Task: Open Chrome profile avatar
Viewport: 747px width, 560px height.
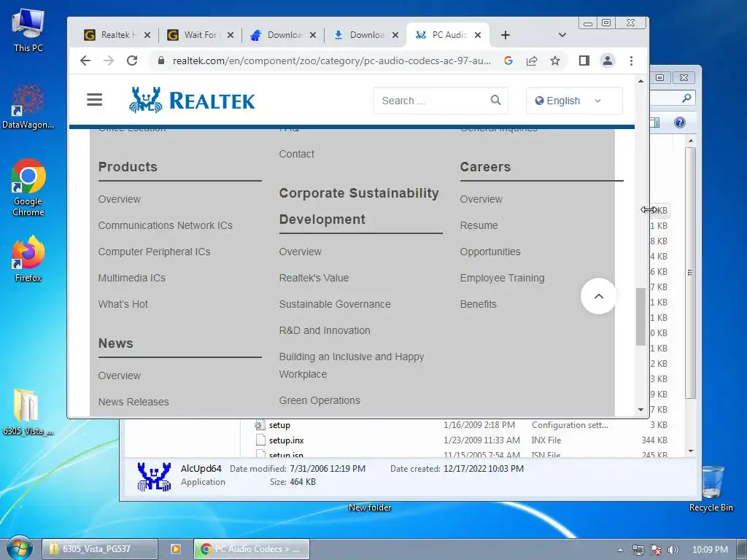Action: [608, 61]
